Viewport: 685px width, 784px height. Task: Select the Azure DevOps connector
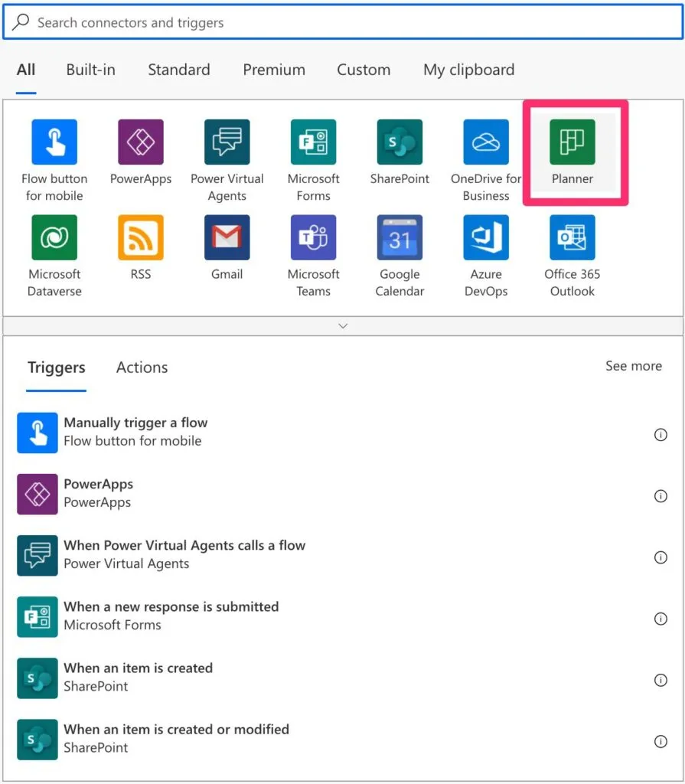tap(486, 237)
